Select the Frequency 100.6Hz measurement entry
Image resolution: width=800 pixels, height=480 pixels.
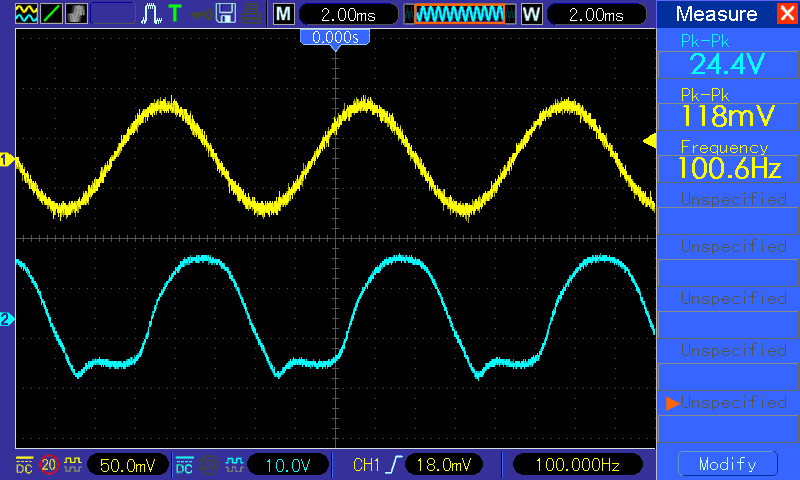727,160
